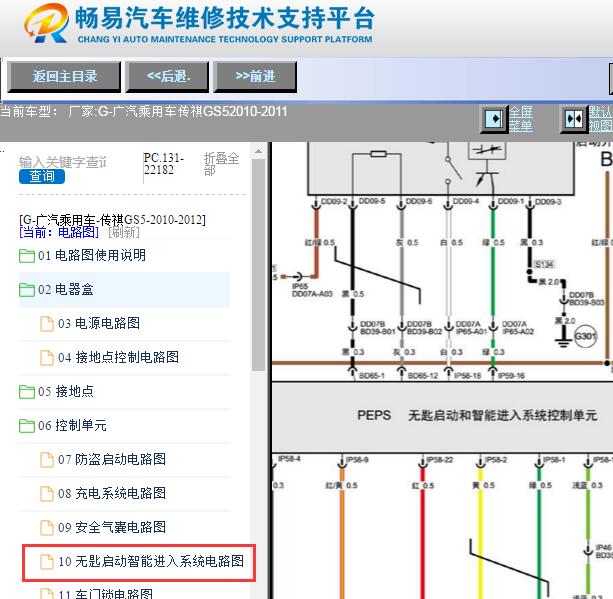Open folder 01 电路图使用说明
Screen dimensions: 613x599
click(92, 255)
